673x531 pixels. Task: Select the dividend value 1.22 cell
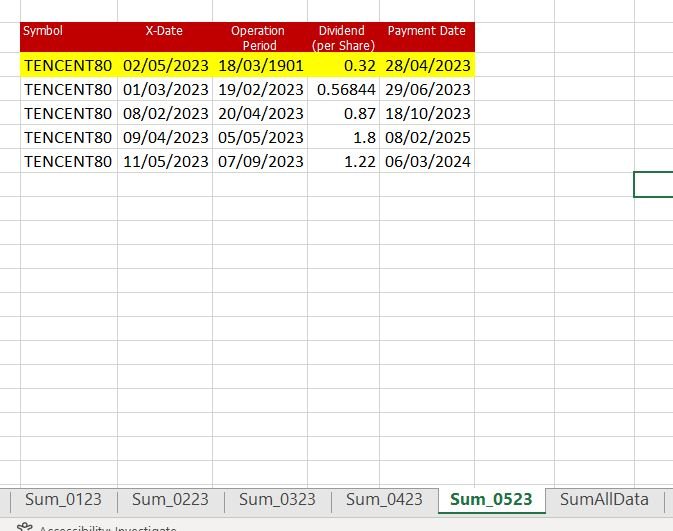[x=344, y=162]
